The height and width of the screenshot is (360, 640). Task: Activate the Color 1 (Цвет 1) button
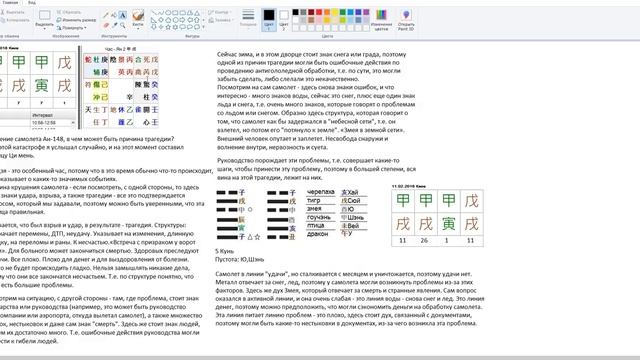(269, 20)
